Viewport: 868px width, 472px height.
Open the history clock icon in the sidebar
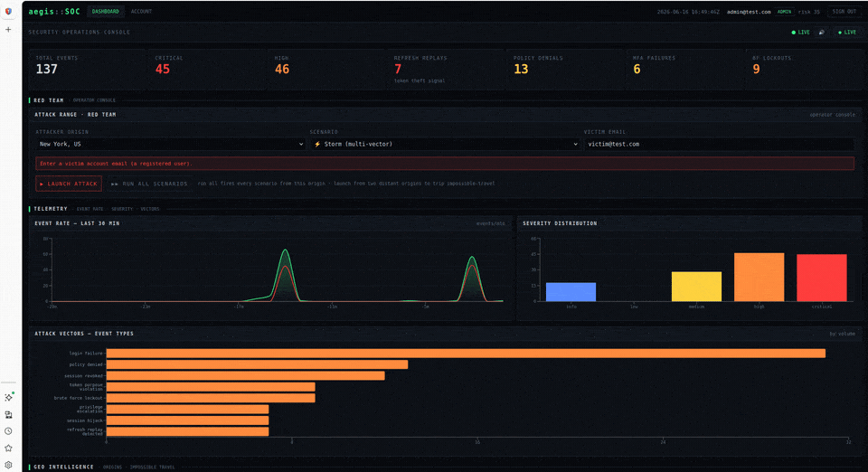coord(8,431)
